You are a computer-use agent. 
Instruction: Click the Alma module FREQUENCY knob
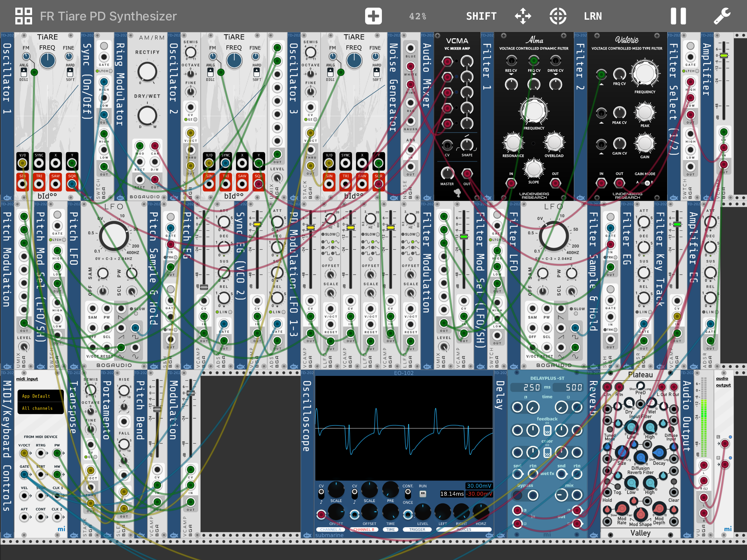[x=534, y=111]
